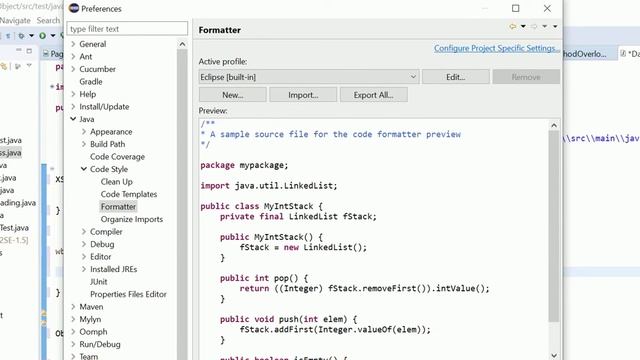Image resolution: width=640 pixels, height=360 pixels.
Task: Maximize the Preferences dialog
Action: pyautogui.click(x=516, y=8)
